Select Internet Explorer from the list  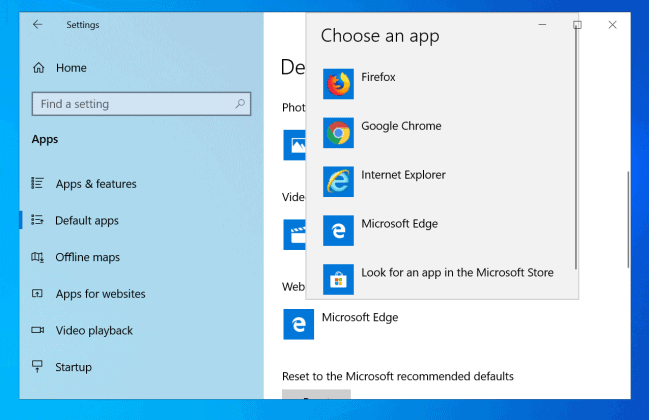(x=403, y=175)
